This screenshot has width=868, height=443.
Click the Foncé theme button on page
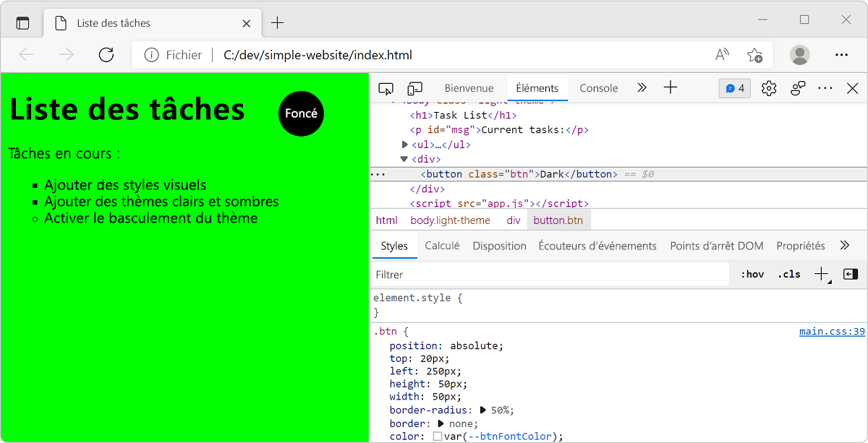(x=301, y=113)
